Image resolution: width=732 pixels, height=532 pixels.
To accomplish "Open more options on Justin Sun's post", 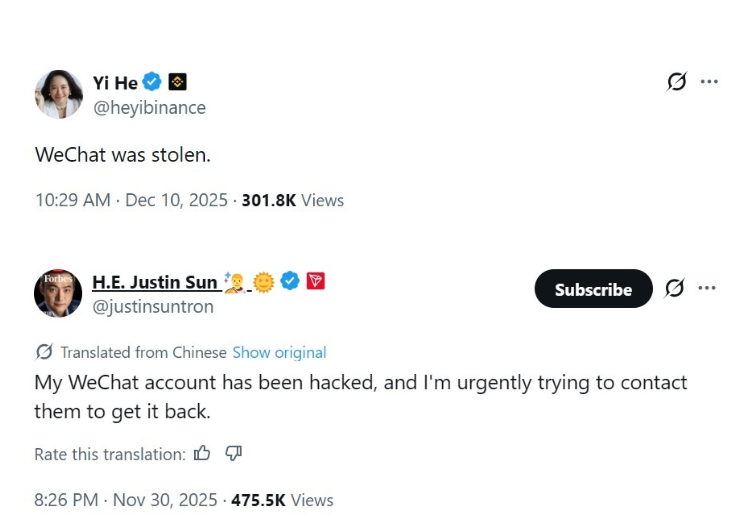I will pyautogui.click(x=707, y=289).
